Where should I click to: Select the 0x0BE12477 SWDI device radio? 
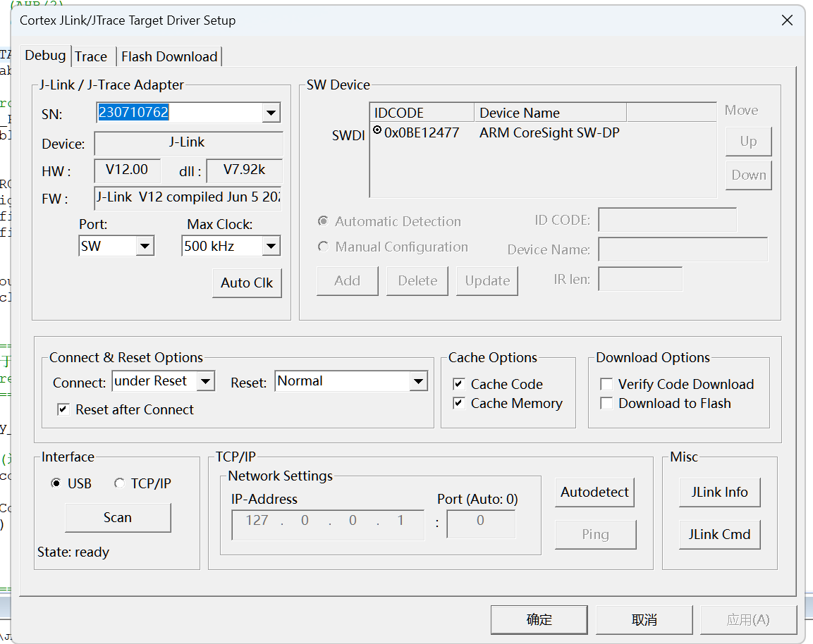377,130
